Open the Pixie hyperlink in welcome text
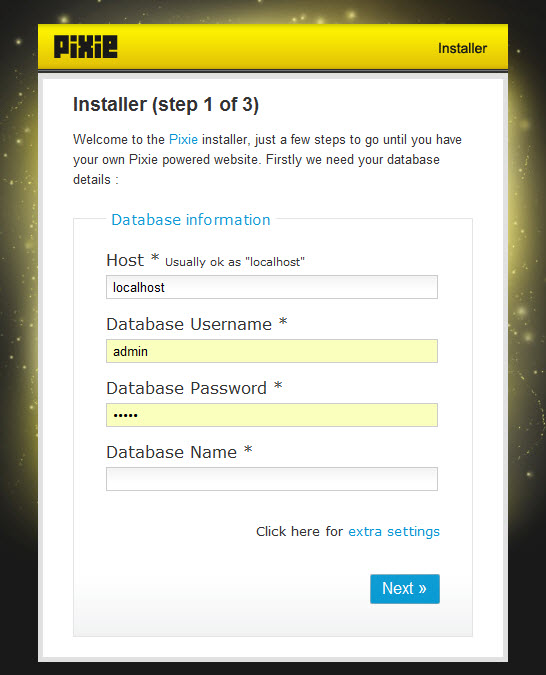 [183, 139]
